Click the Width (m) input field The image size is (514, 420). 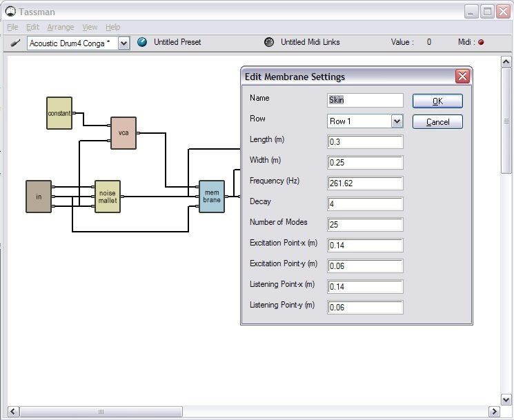click(365, 163)
